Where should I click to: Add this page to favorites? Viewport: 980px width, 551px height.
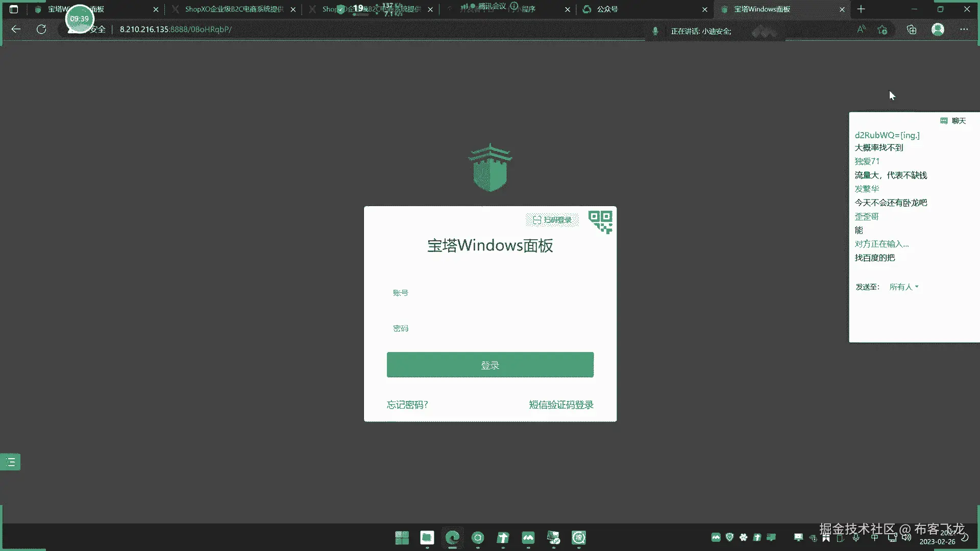pos(883,30)
